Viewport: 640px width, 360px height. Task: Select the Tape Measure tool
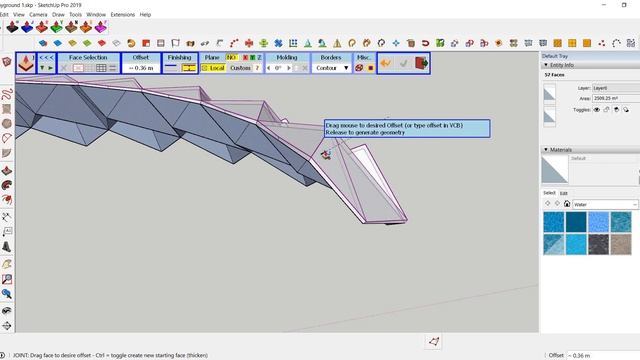[7, 217]
